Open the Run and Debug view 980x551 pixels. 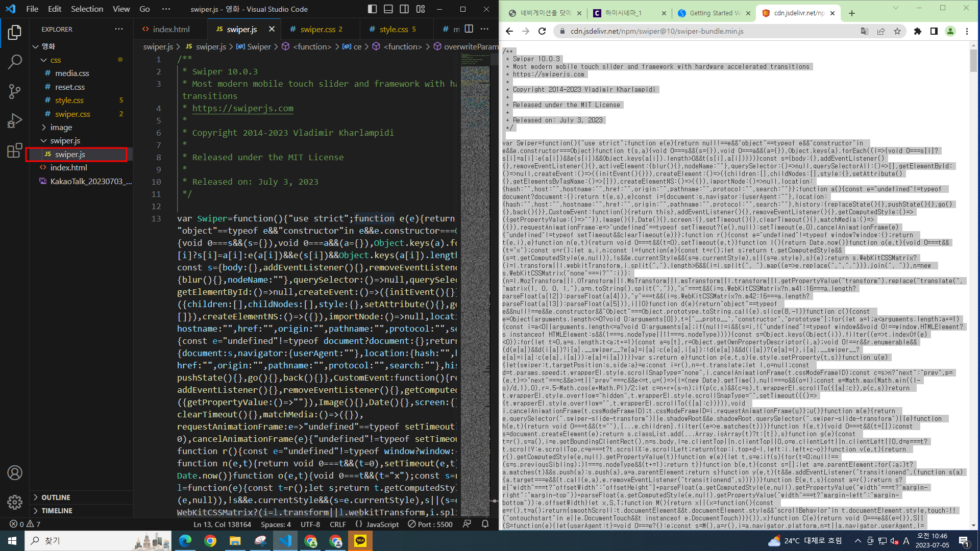pyautogui.click(x=15, y=121)
